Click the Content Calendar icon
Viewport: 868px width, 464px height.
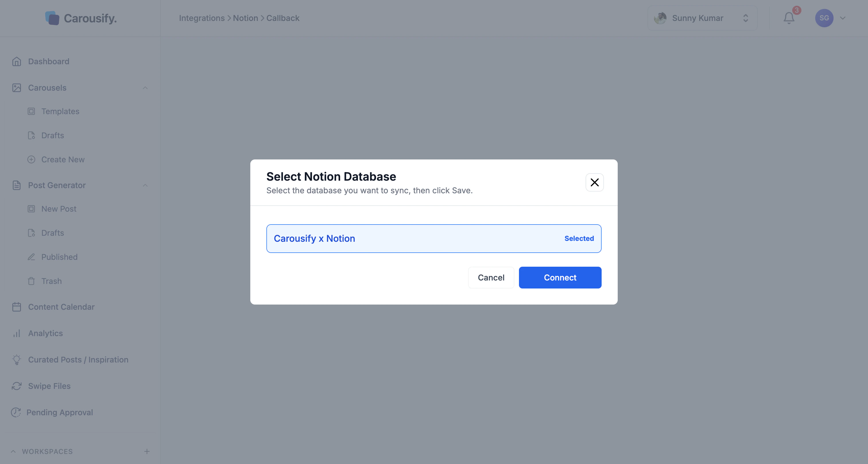[17, 307]
